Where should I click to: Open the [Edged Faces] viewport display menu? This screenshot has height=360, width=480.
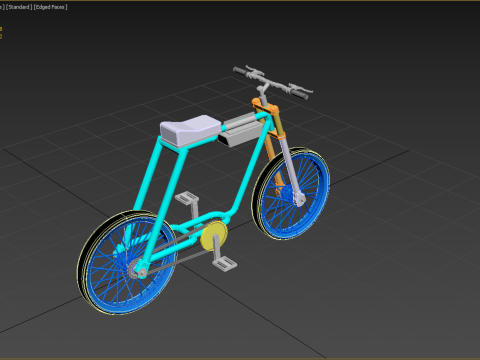click(50, 7)
